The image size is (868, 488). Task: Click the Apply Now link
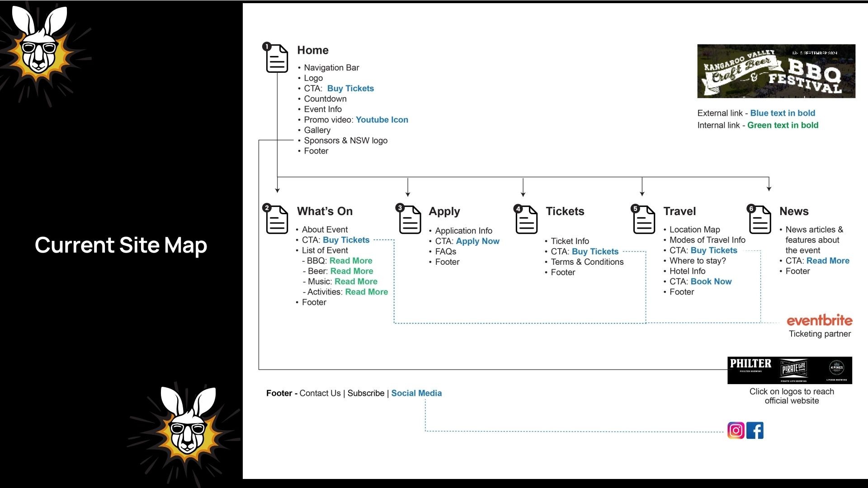(477, 241)
